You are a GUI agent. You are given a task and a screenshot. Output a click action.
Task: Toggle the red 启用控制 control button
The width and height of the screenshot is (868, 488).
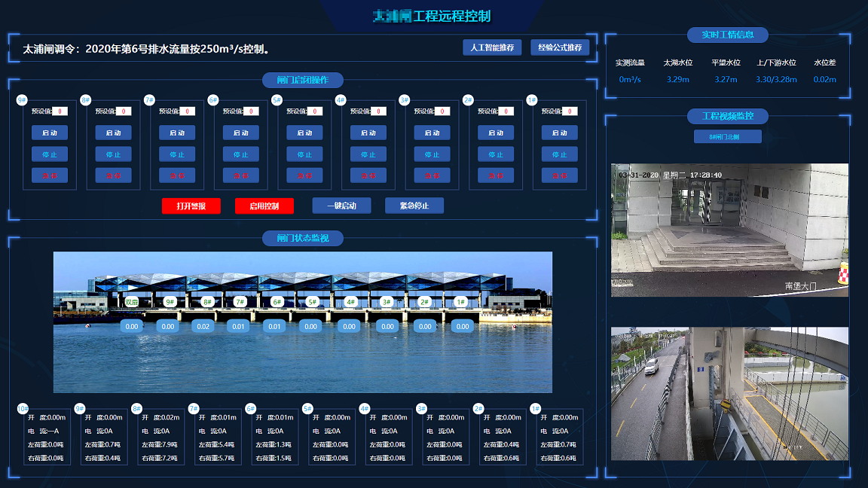tap(264, 206)
